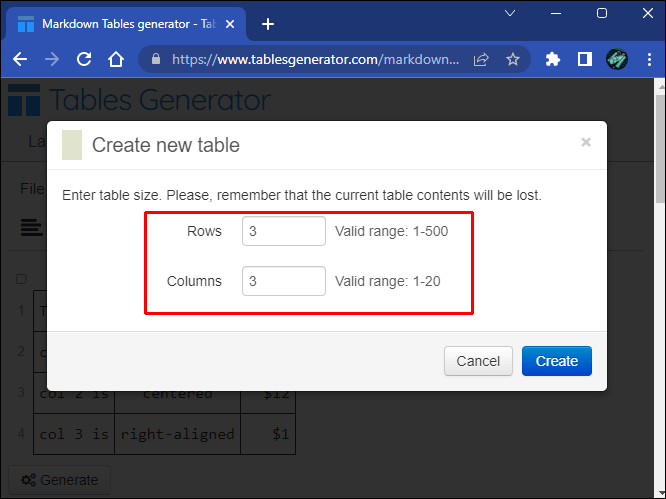Open the Chrome profile avatar

coord(617,59)
